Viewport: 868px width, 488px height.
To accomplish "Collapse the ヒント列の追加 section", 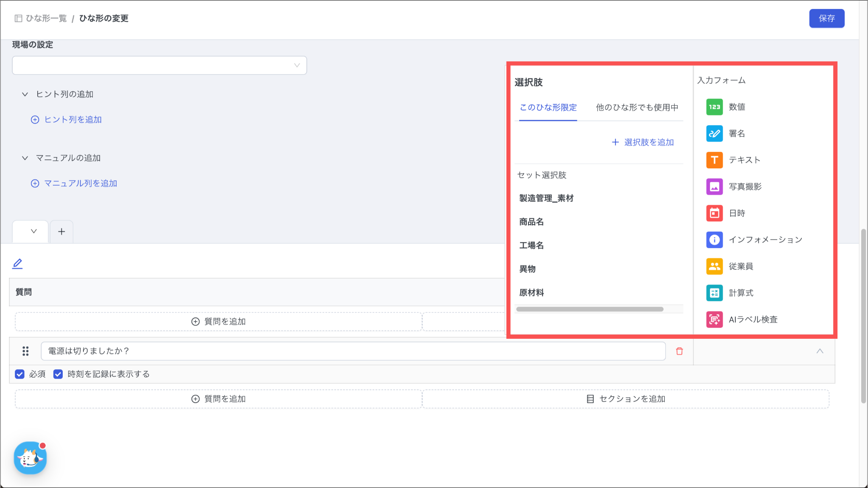I will tap(25, 94).
